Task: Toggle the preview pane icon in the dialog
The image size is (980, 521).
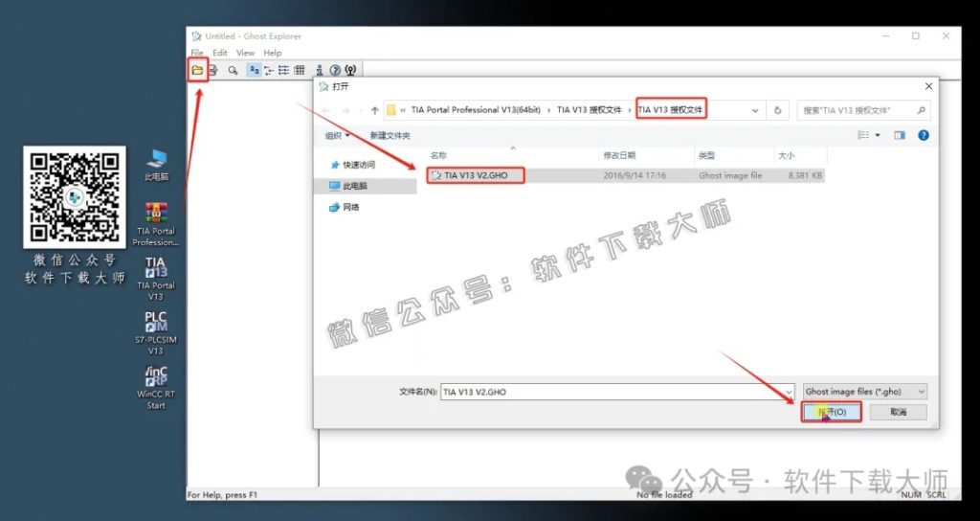Action: pyautogui.click(x=900, y=135)
